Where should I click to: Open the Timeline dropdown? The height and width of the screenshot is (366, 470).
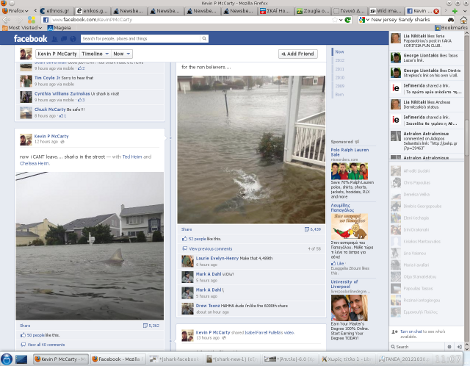pyautogui.click(x=95, y=54)
